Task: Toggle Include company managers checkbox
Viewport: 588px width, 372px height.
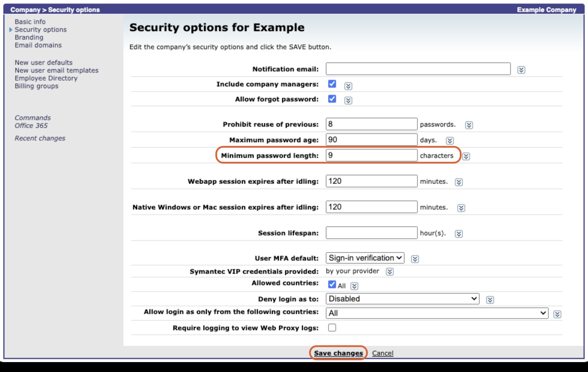Action: point(332,84)
